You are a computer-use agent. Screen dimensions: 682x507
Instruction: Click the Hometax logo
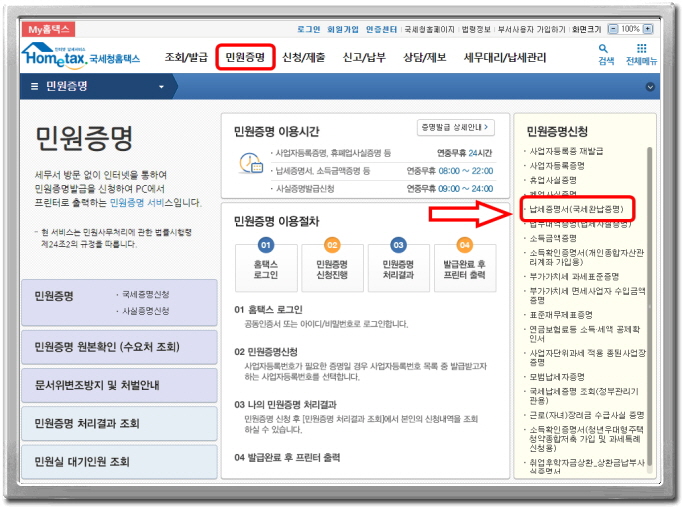pos(81,56)
